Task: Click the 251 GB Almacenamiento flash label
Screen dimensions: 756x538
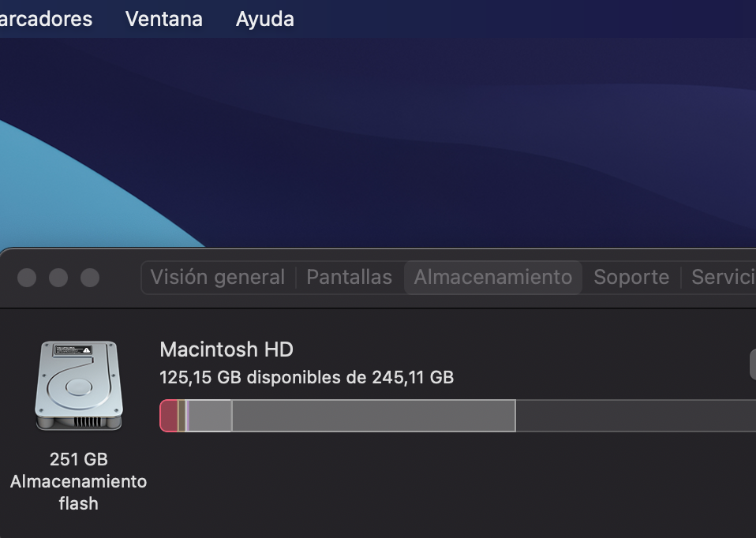Action: pyautogui.click(x=78, y=481)
